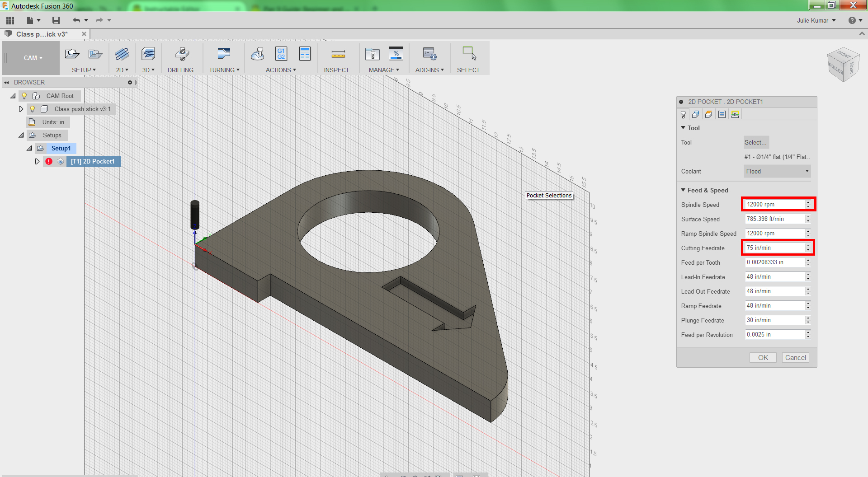Click the Feed per Tooth input field

click(775, 262)
